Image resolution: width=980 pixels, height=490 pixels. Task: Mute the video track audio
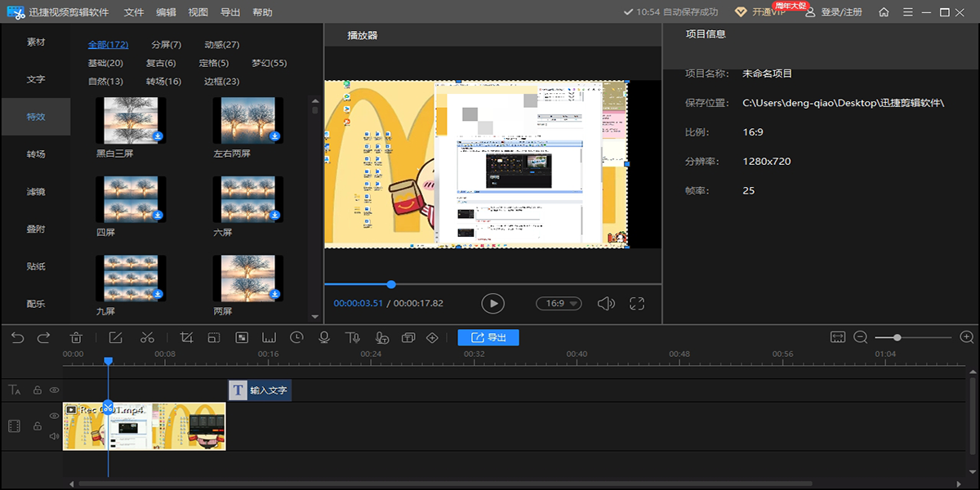[55, 436]
